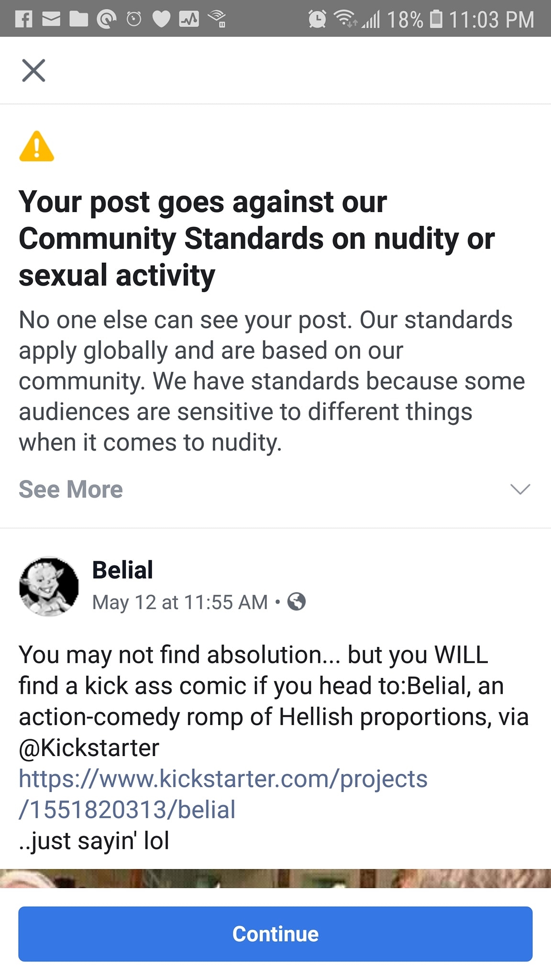551x980 pixels.
Task: Expand the See More section
Action: point(70,489)
